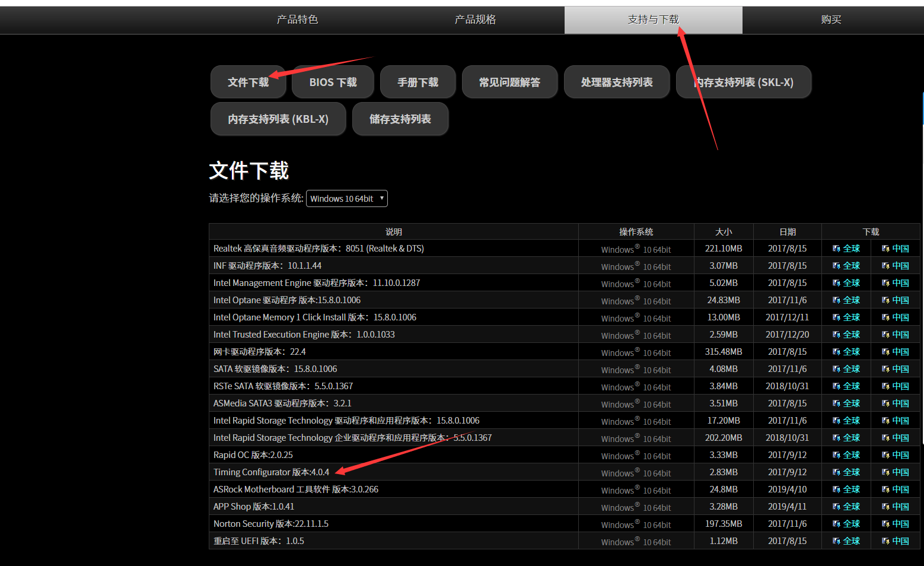Expand the Windows 10 64bit OS dropdown

pyautogui.click(x=347, y=198)
